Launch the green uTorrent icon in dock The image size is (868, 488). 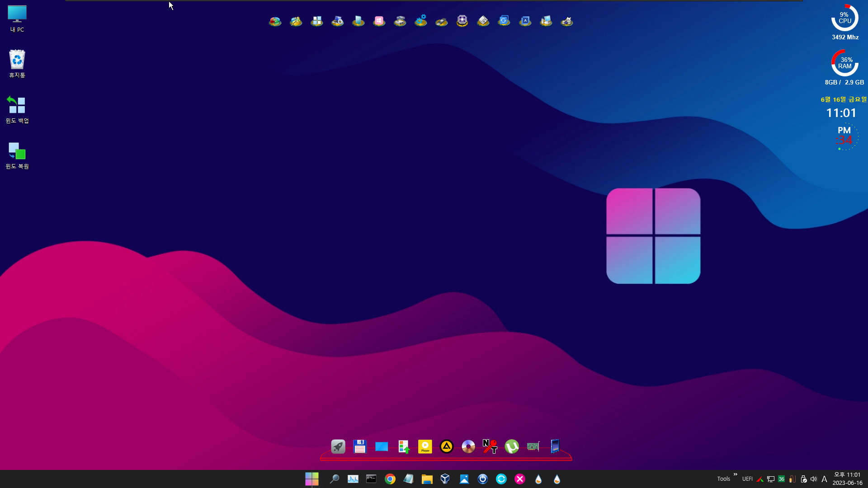pyautogui.click(x=512, y=447)
